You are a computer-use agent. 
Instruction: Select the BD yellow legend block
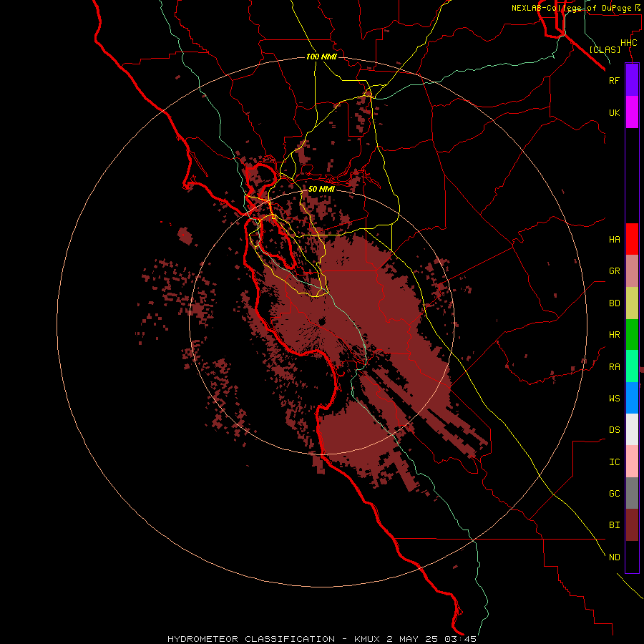click(632, 303)
